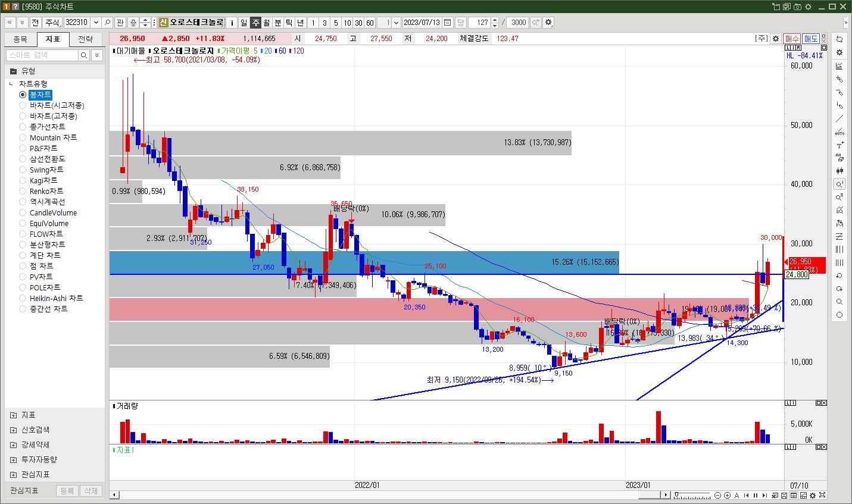Click the chart header settings gear beside 매수
Screen dimensions: 852x504
click(x=775, y=39)
